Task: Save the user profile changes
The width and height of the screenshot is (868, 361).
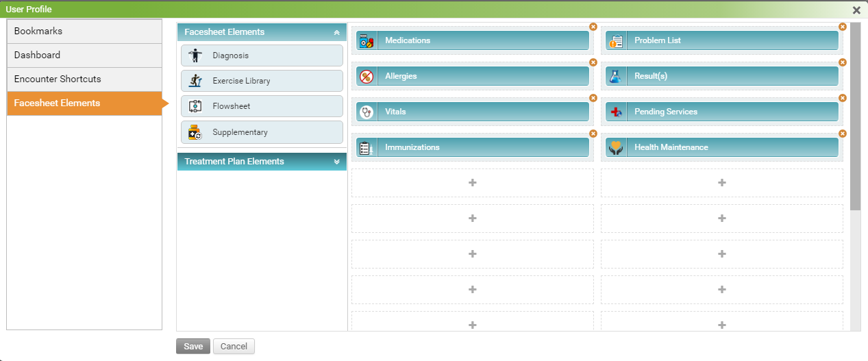Action: pos(193,347)
